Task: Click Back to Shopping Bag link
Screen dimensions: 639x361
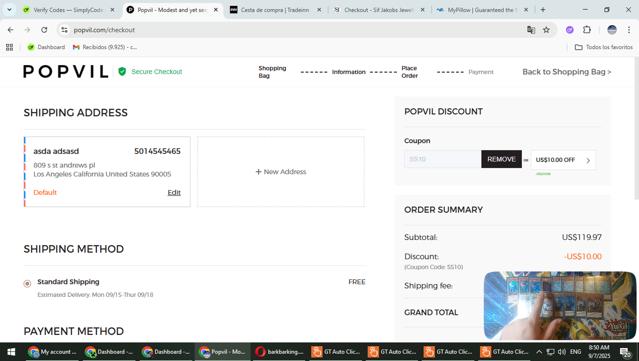Action: click(x=567, y=72)
